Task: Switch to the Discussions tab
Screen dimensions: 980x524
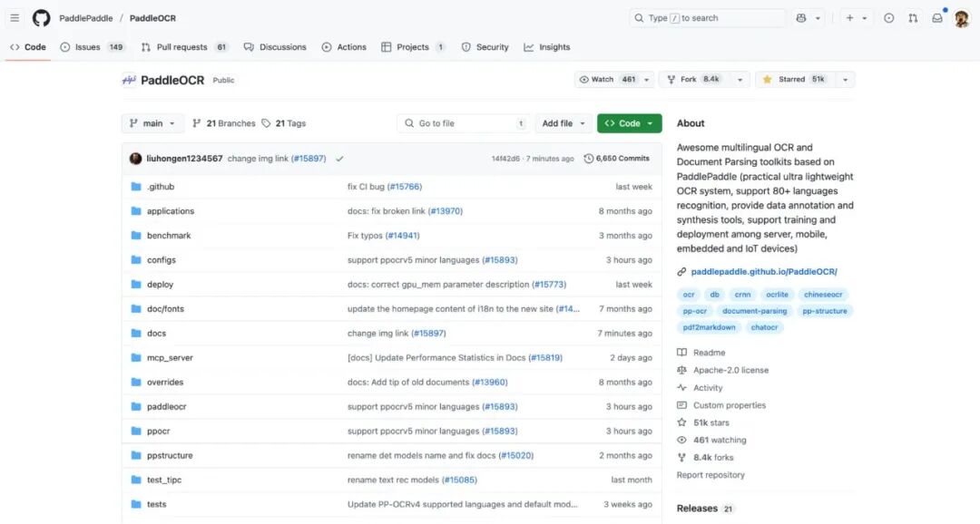Action: 275,47
